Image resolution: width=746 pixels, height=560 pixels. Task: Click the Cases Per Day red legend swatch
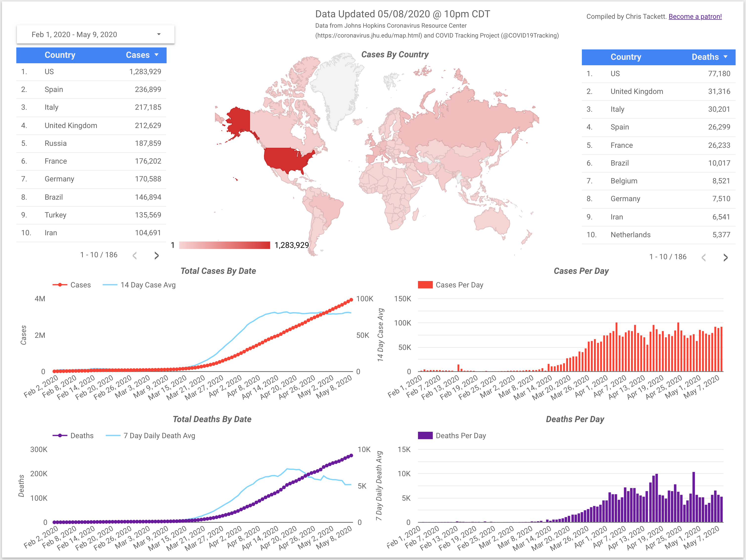point(425,285)
